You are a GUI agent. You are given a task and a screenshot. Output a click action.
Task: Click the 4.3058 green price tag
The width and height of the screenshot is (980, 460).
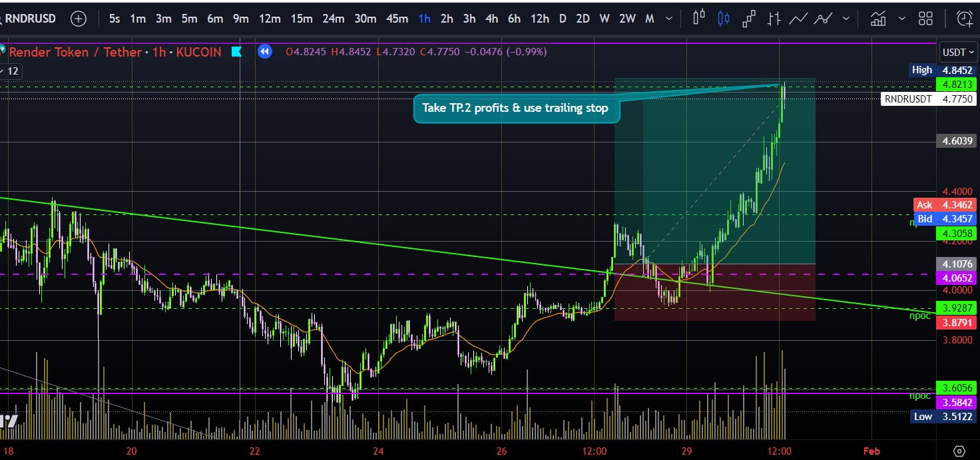(956, 234)
